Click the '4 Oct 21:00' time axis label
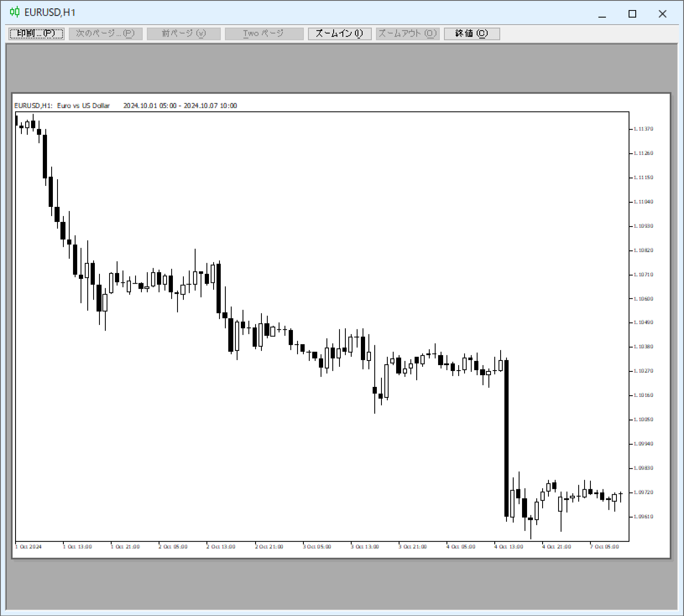 556,547
